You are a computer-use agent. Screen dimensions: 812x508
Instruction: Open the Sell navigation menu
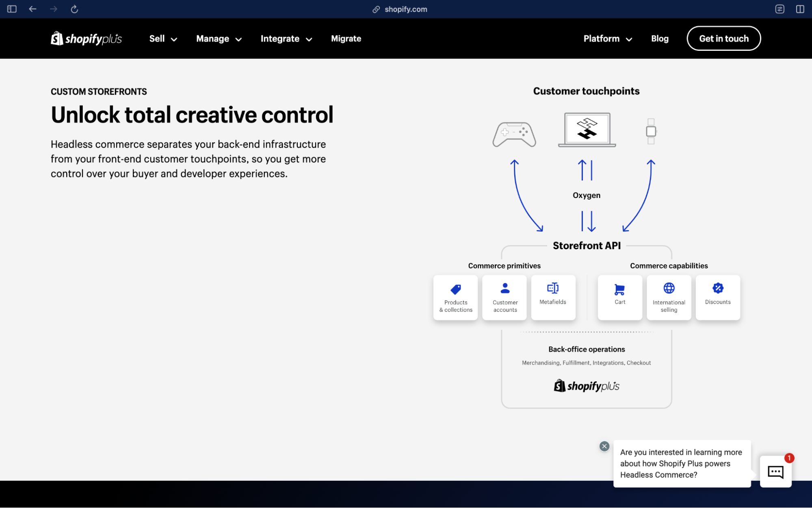point(163,39)
